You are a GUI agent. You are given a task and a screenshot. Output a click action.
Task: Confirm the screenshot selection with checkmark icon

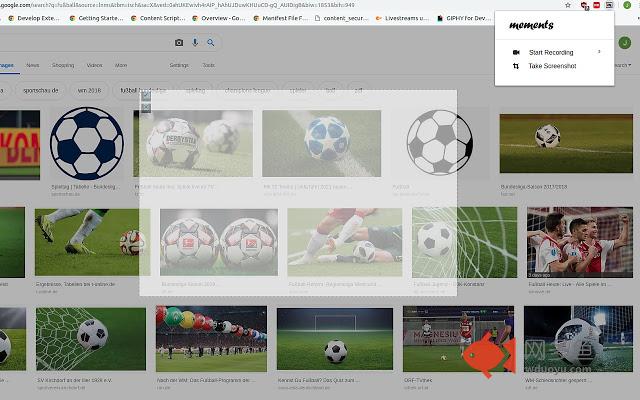tap(146, 96)
